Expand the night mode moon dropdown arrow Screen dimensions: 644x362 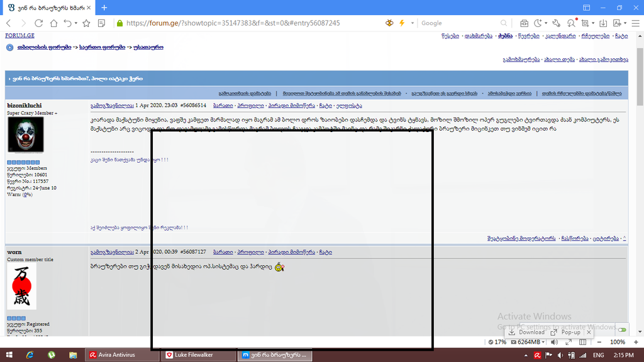(x=546, y=23)
